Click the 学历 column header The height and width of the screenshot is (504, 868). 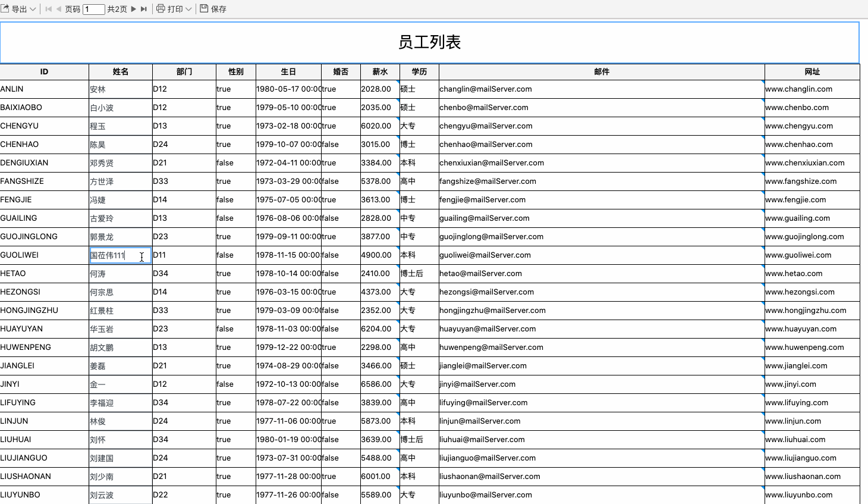point(419,71)
